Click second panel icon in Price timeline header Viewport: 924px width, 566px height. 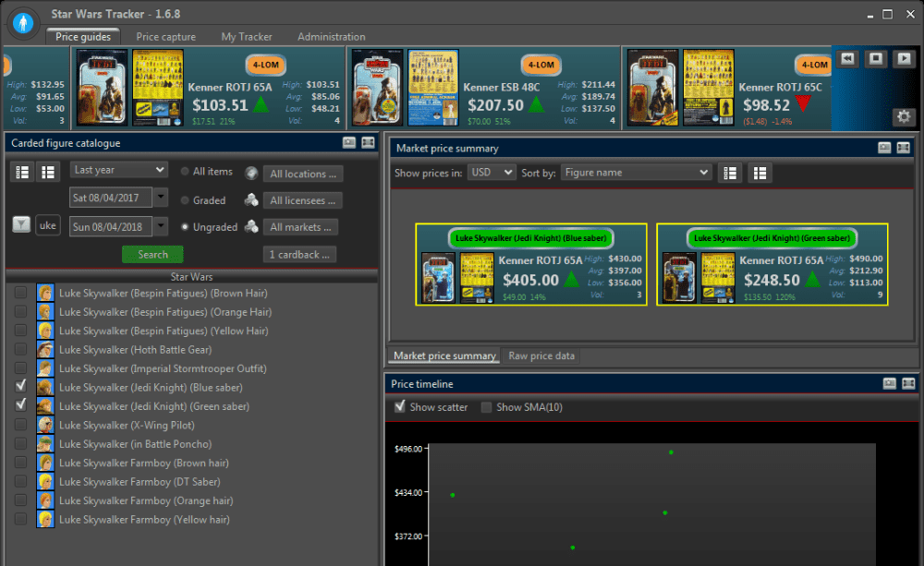click(908, 383)
